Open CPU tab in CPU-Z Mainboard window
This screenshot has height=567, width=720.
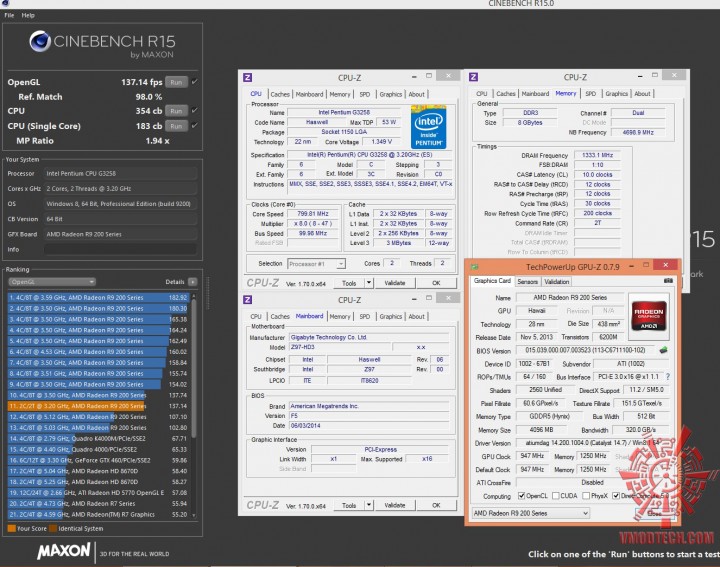[x=256, y=316]
